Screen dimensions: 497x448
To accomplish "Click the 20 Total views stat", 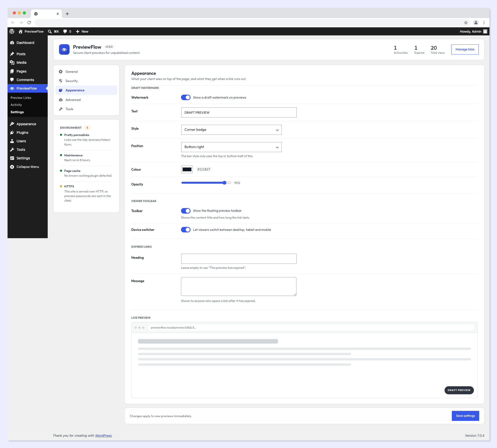I will 438,49.
